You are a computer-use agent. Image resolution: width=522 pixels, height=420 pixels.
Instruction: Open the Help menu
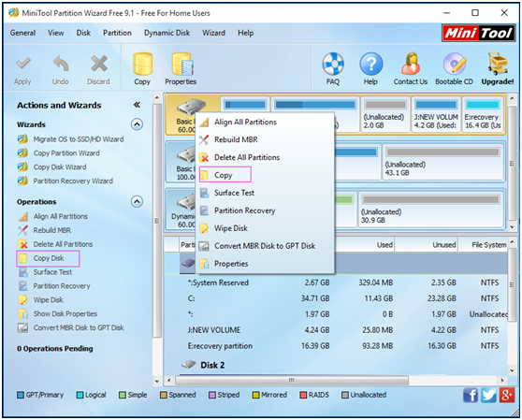pos(246,33)
